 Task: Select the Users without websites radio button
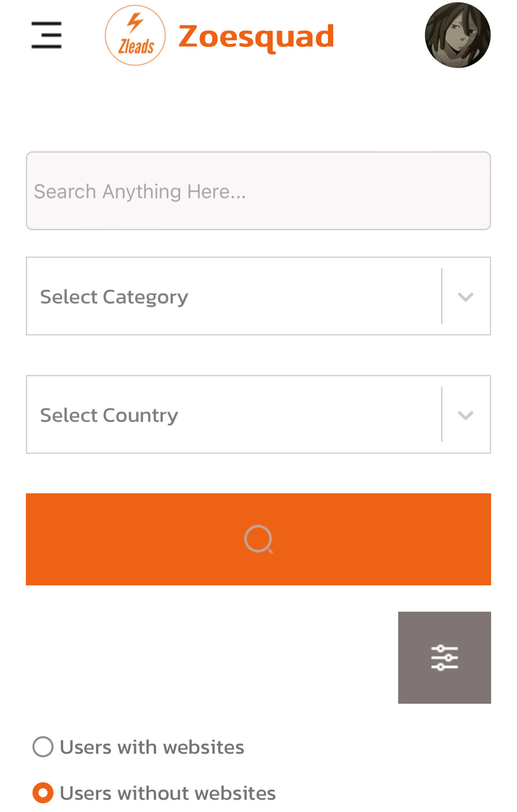pyautogui.click(x=43, y=793)
